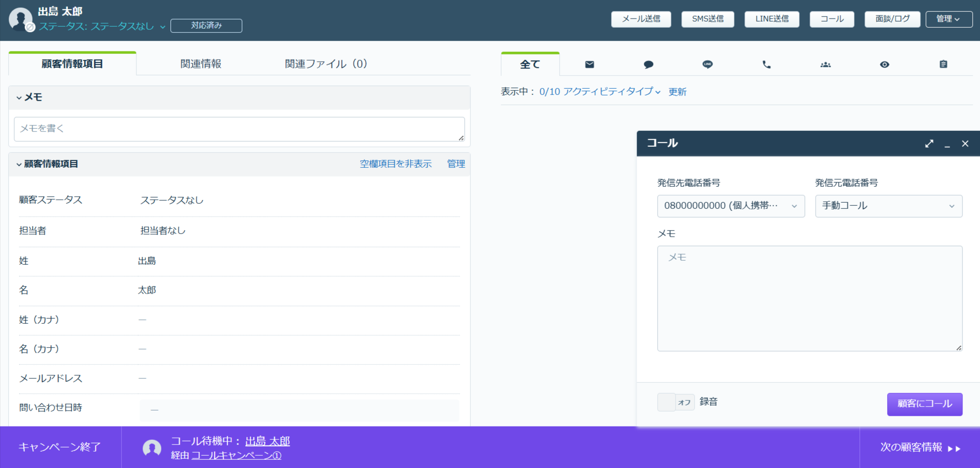This screenshot has height=468, width=980.
Task: Click the customer avatar in campaign bar
Action: tap(152, 448)
